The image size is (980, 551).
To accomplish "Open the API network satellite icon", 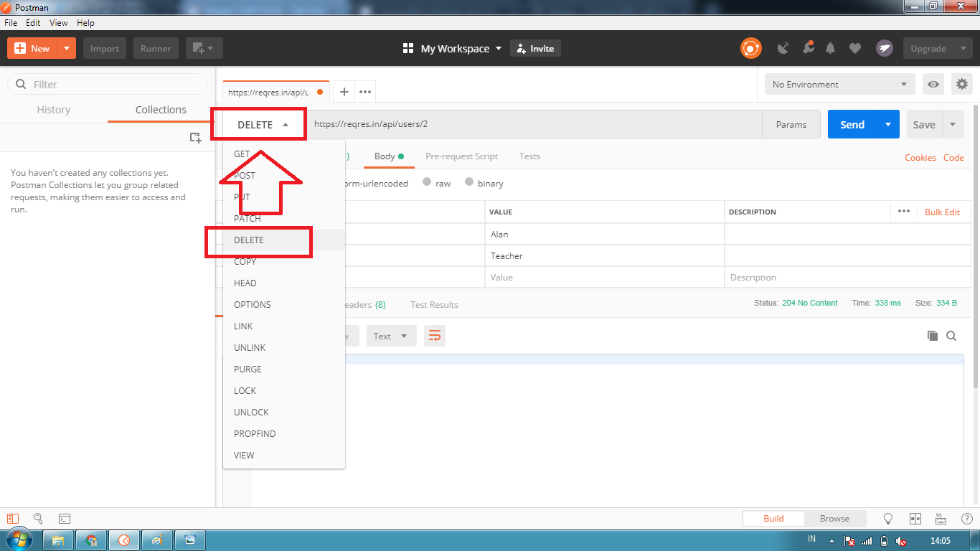I will 783,48.
